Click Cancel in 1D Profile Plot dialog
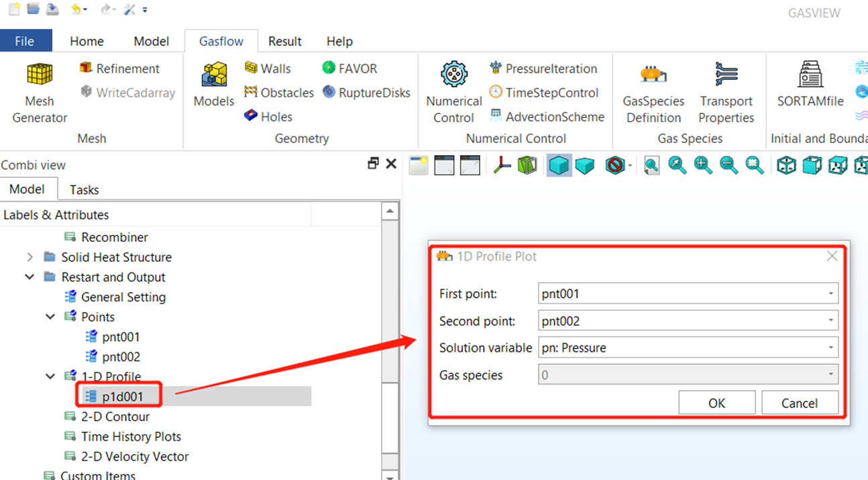 pos(800,403)
